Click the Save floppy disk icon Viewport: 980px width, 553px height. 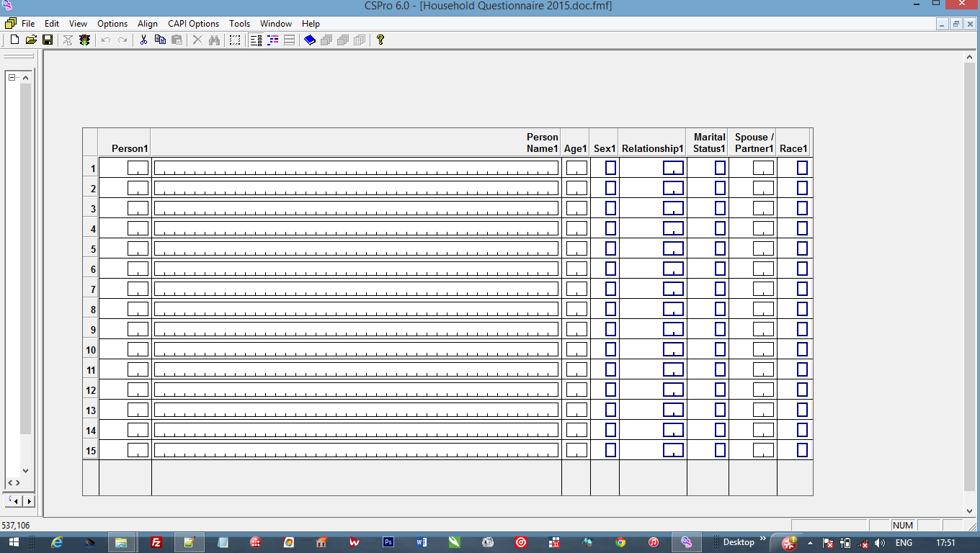coord(48,40)
